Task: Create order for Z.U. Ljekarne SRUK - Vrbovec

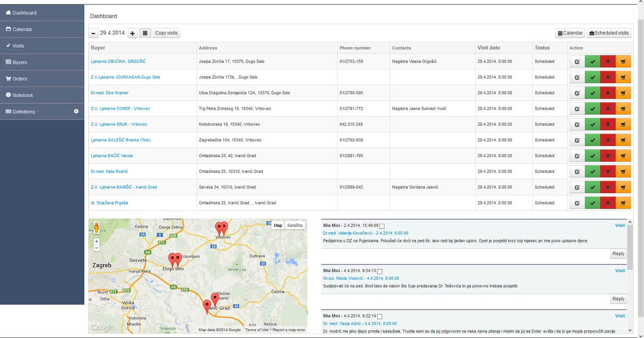Action: (x=623, y=124)
